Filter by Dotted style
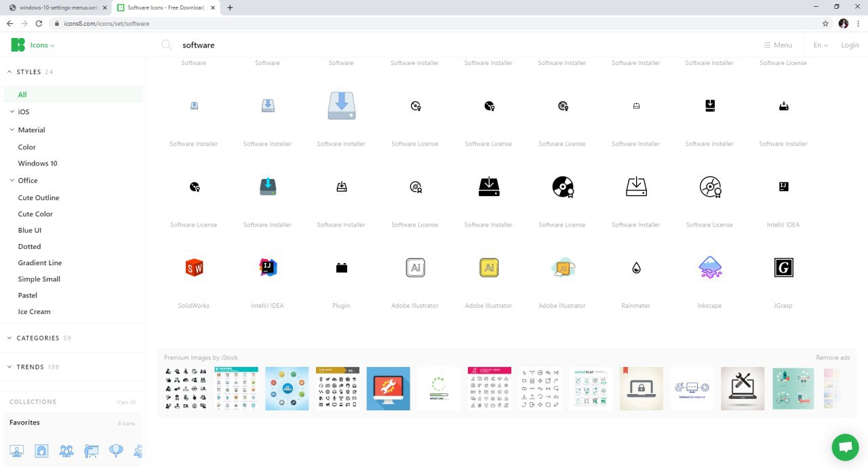The width and height of the screenshot is (868, 470). (29, 247)
